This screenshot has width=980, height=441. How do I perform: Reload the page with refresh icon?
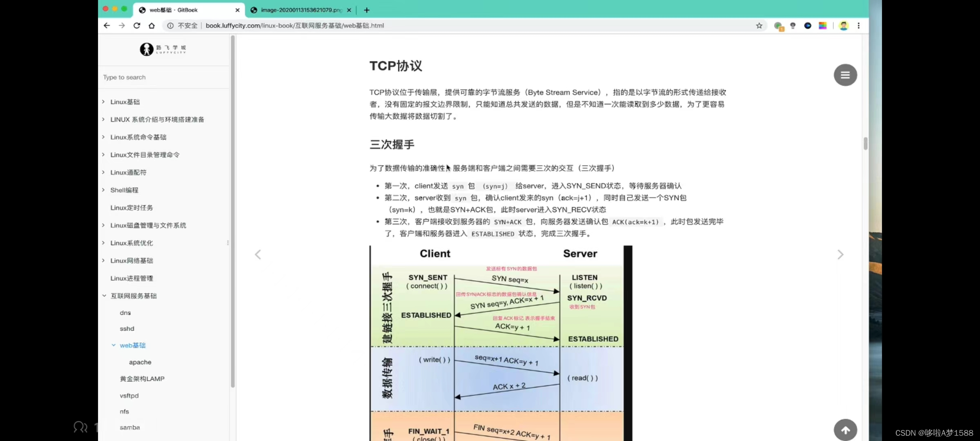click(137, 25)
